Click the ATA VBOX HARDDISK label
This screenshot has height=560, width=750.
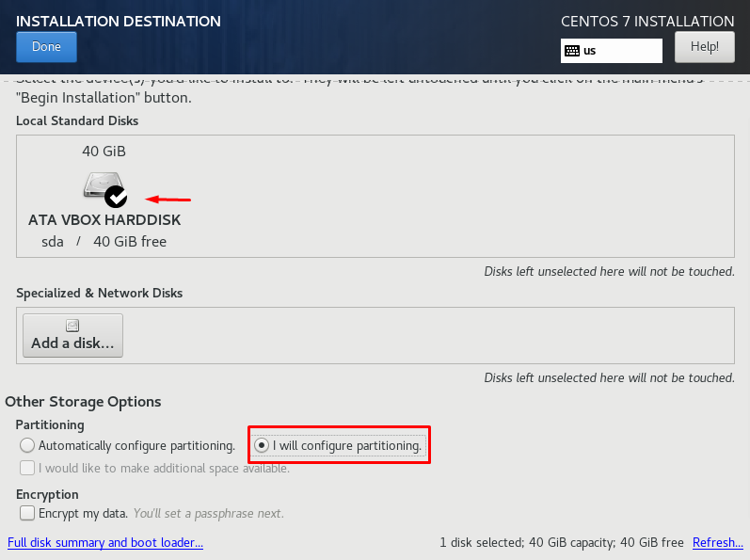click(x=104, y=220)
